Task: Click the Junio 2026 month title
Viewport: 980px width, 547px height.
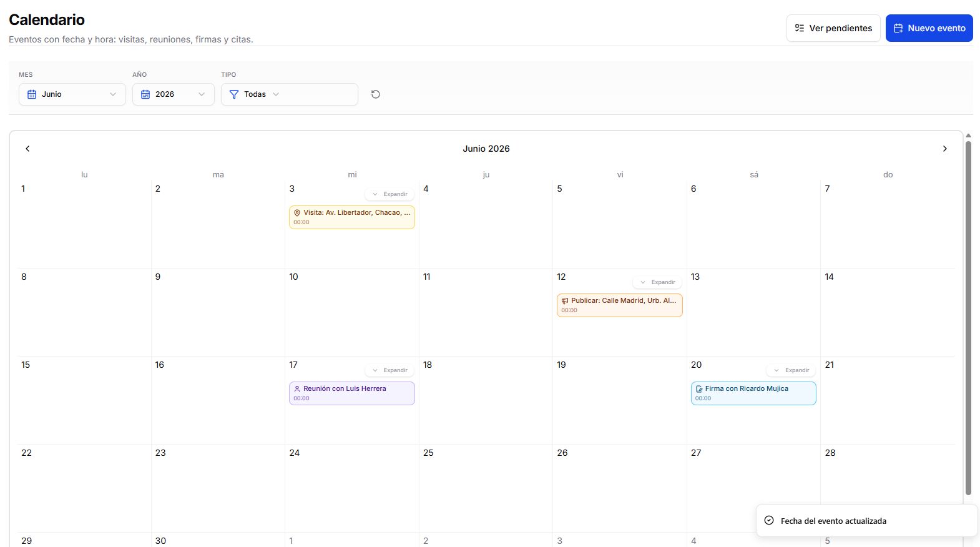Action: [x=486, y=149]
